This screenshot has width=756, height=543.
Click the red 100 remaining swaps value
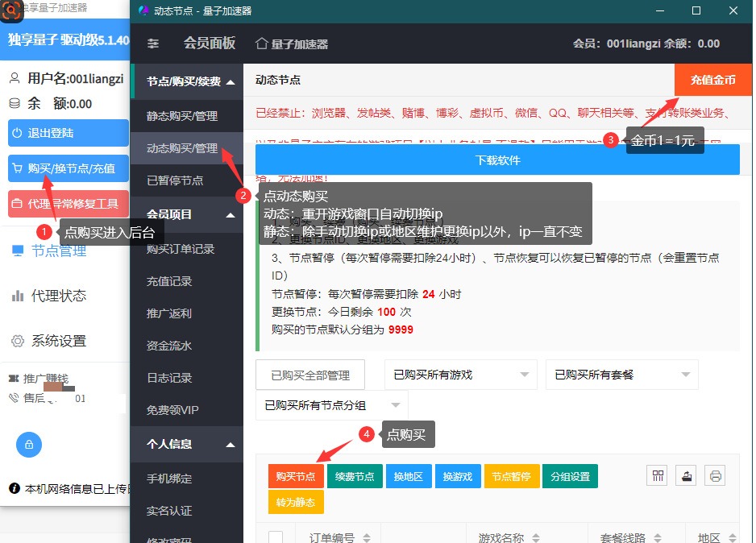click(x=387, y=312)
